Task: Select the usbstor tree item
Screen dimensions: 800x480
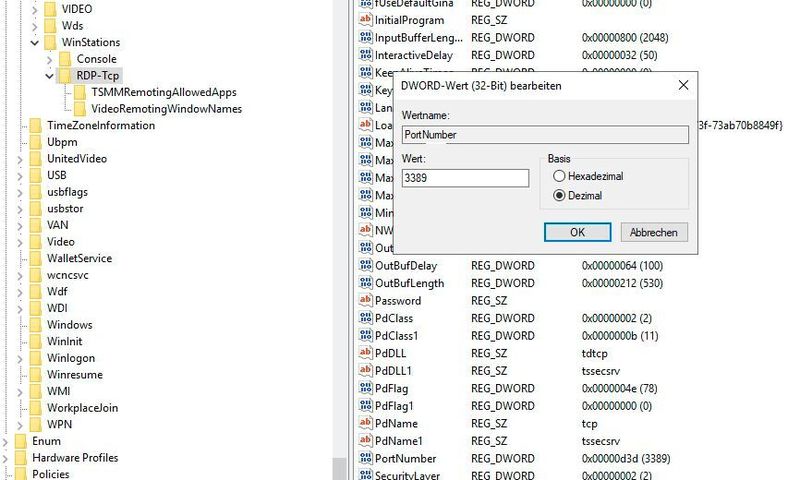Action: 65,208
